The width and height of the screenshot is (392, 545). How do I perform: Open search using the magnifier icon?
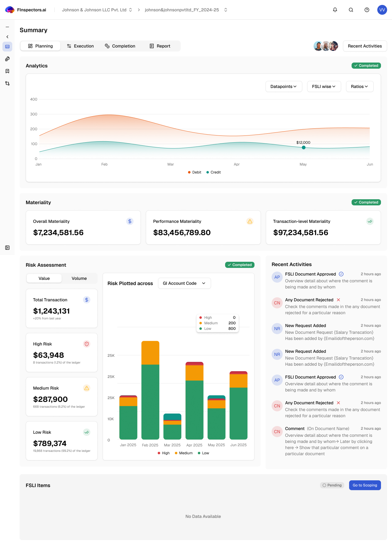(x=351, y=10)
